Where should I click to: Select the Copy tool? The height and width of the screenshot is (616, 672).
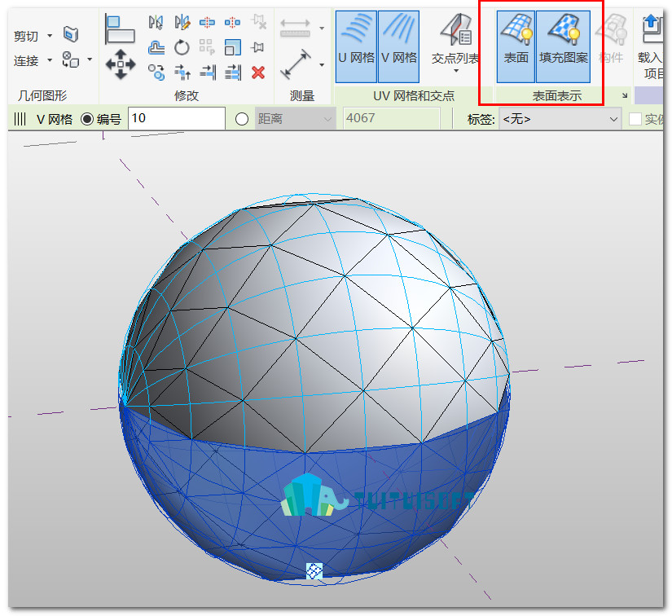point(156,73)
